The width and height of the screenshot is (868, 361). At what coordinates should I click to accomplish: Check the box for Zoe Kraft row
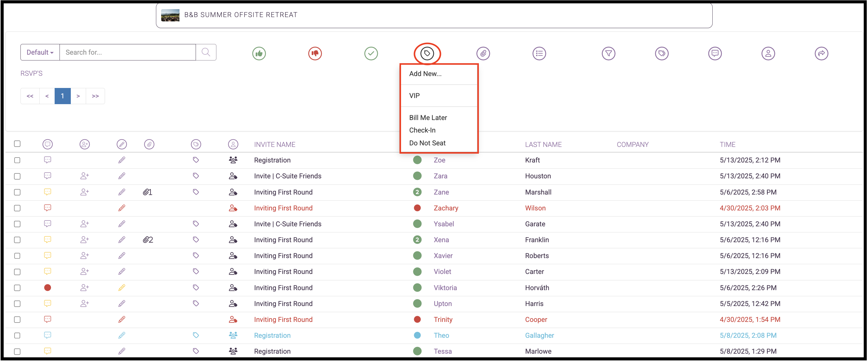coord(17,160)
